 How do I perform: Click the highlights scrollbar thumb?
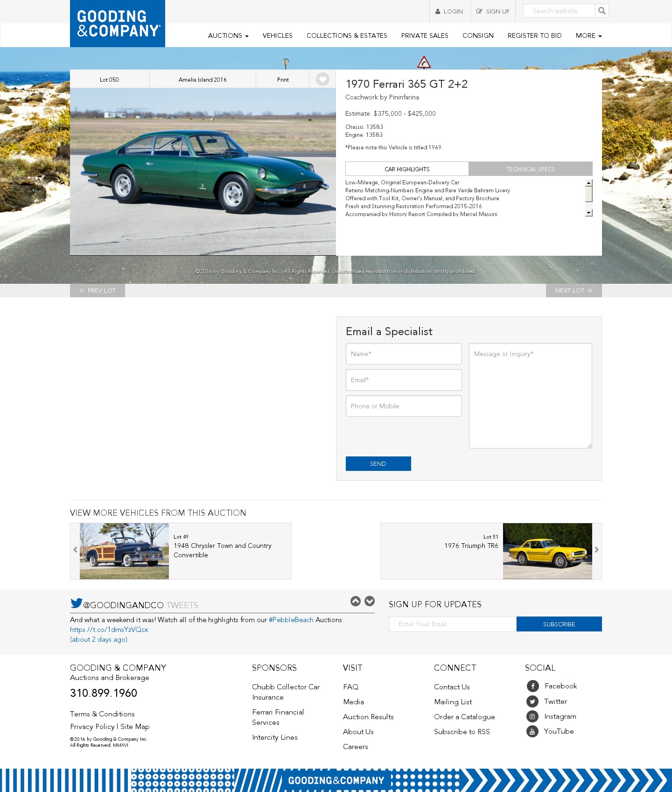coord(589,194)
